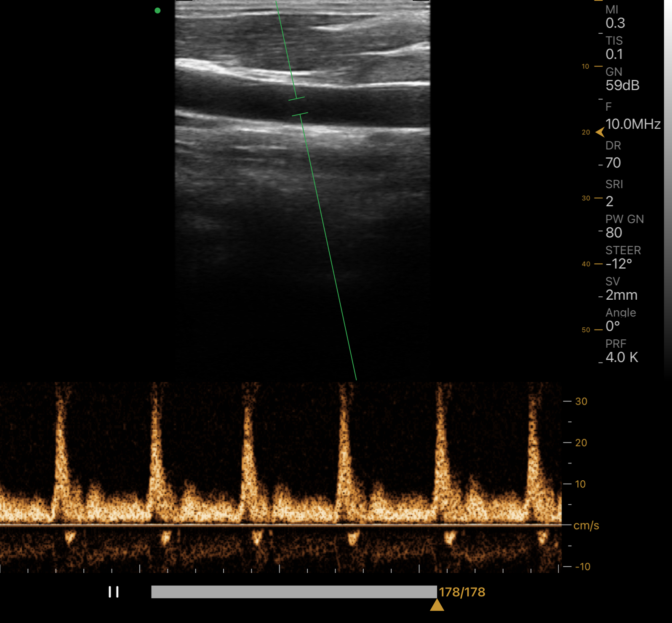Select the STEER -12° setting
Viewport: 672px width, 623px height.
pyautogui.click(x=619, y=264)
